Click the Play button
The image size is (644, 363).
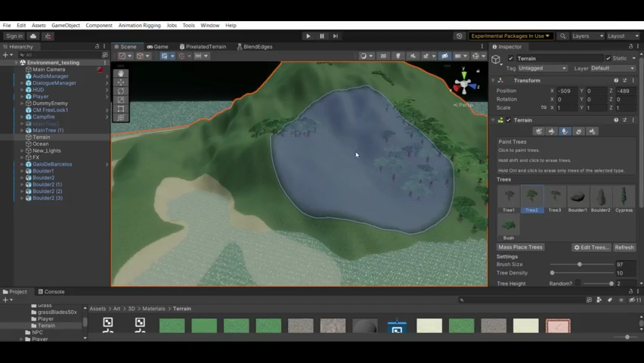coord(308,36)
